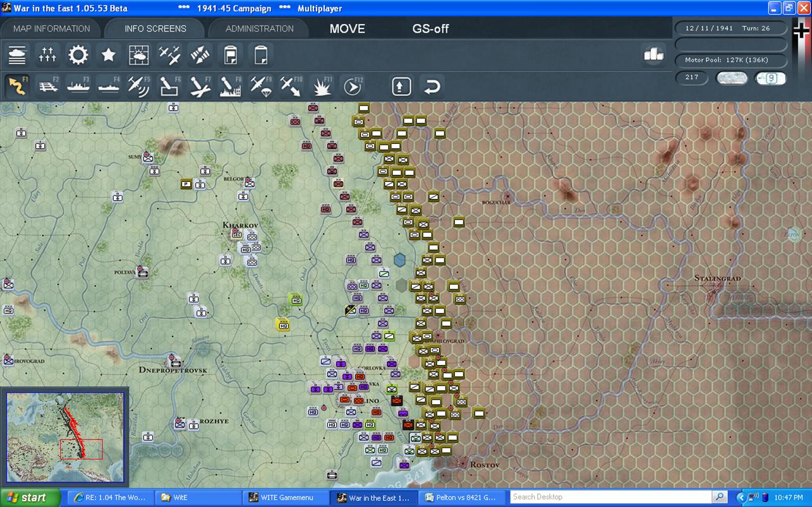812x507 pixels.
Task: Click the MOVE mode label
Action: (347, 28)
